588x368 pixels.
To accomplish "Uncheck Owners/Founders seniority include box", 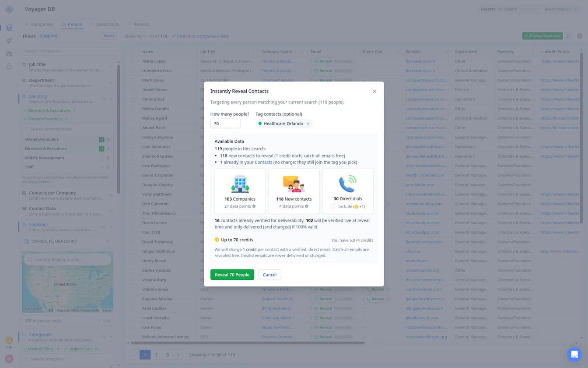I will [x=101, y=139].
